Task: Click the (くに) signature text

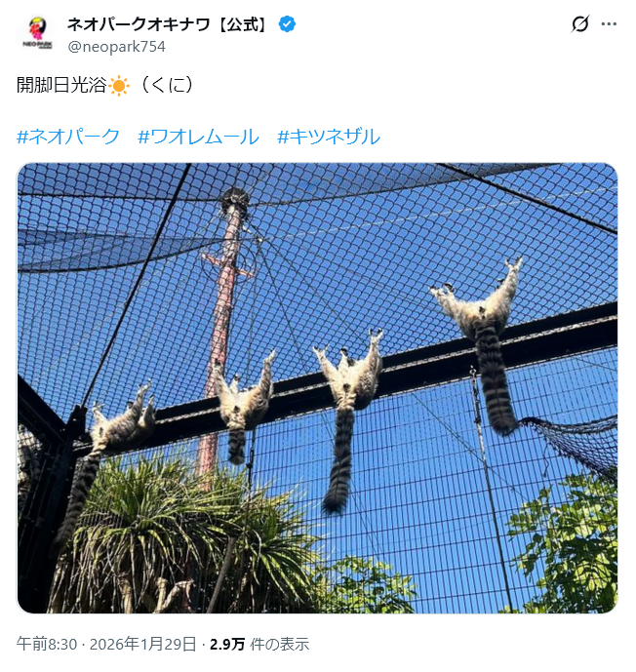Action: tap(167, 85)
